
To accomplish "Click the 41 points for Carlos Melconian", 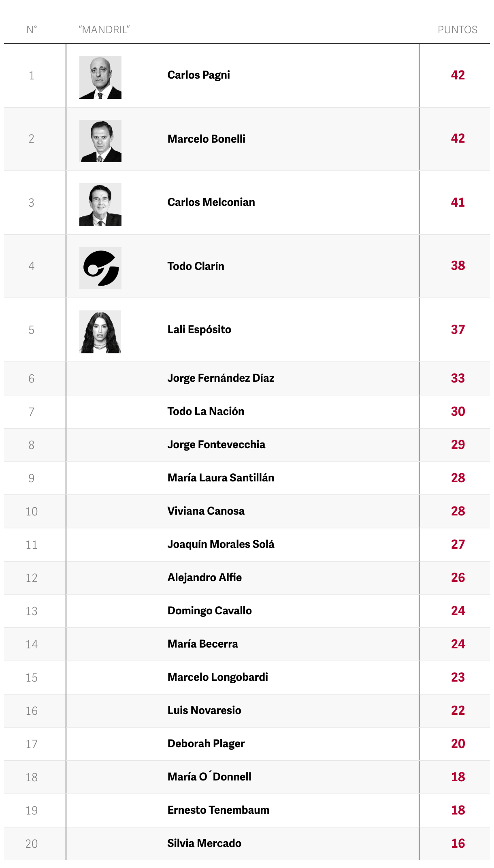I will click(x=458, y=202).
